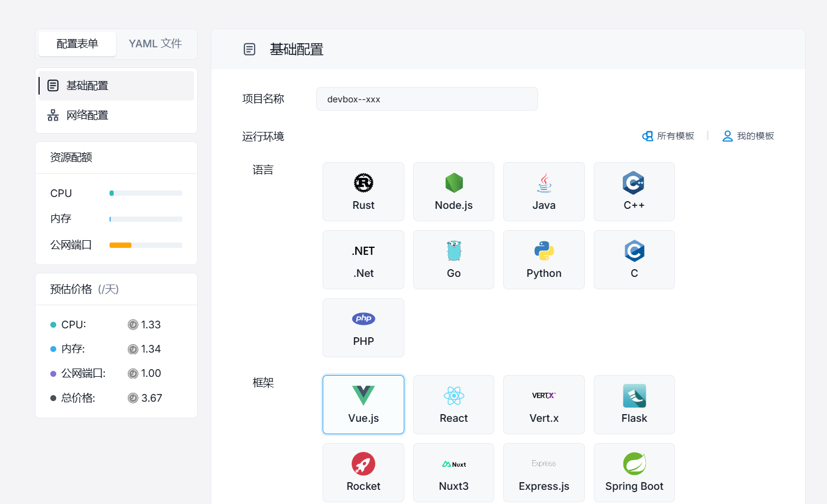Pick the C++ language card
The image size is (827, 504).
click(x=634, y=192)
